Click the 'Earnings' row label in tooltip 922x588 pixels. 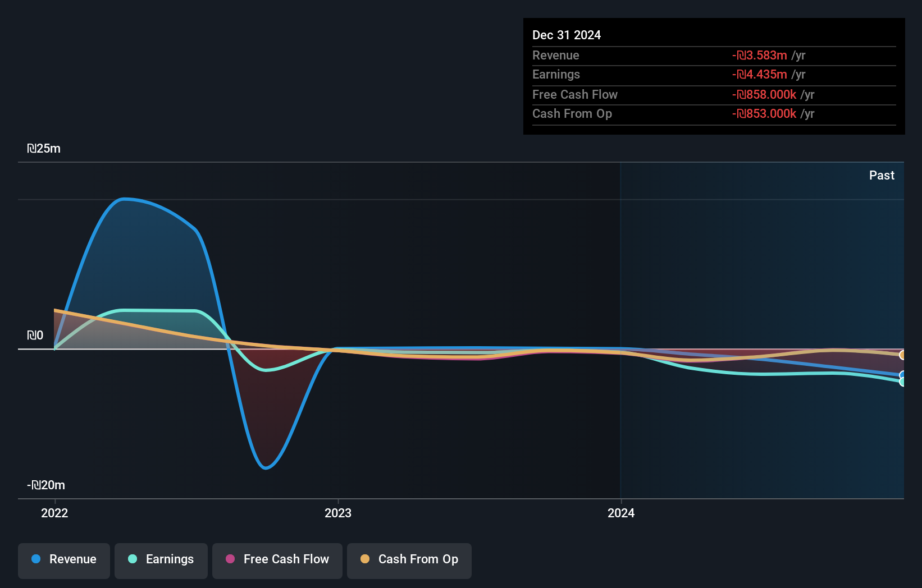click(x=556, y=74)
